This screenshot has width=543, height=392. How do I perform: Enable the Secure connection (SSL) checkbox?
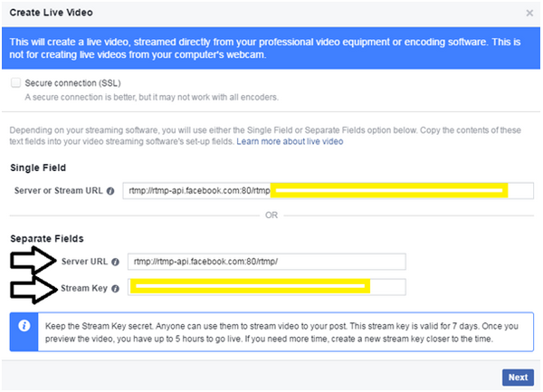[15, 82]
